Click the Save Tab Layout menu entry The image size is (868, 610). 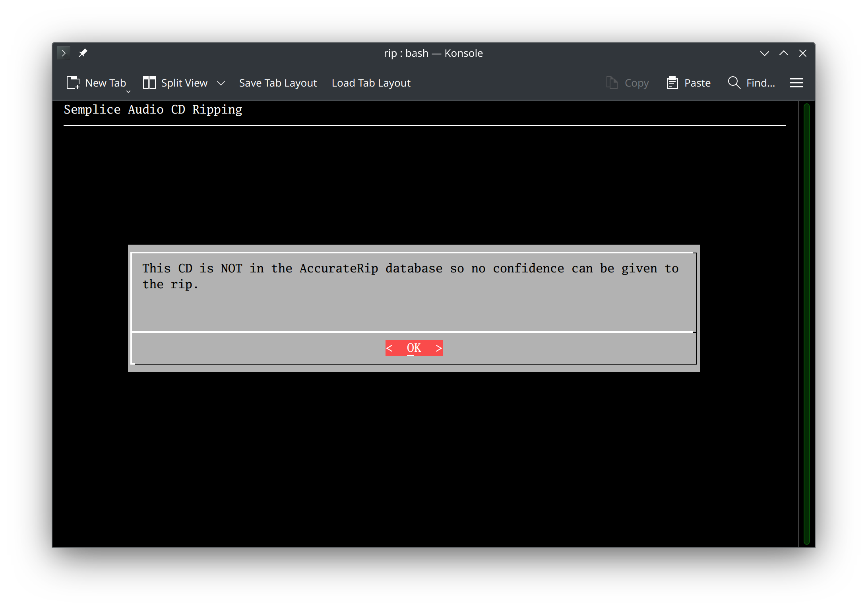278,83
